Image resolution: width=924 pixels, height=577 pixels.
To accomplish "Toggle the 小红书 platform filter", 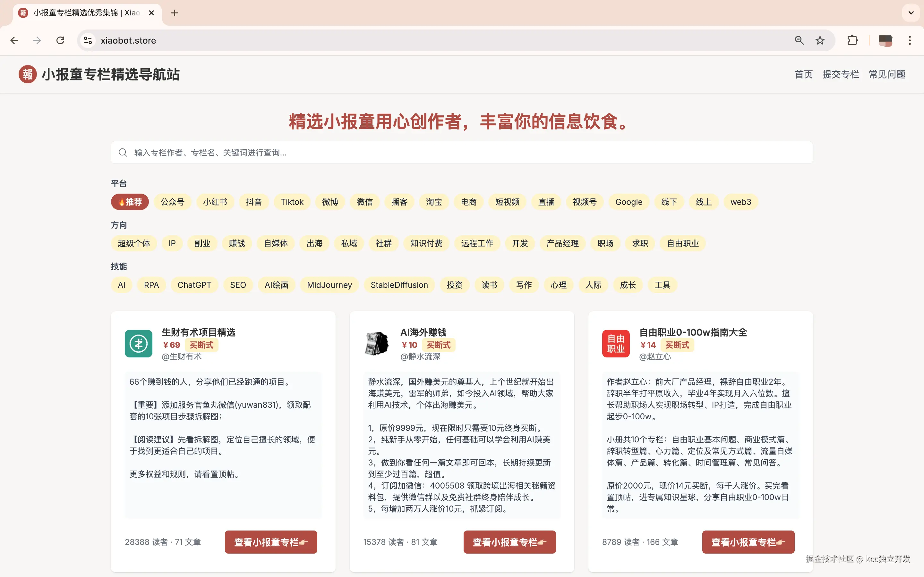I will tap(215, 202).
